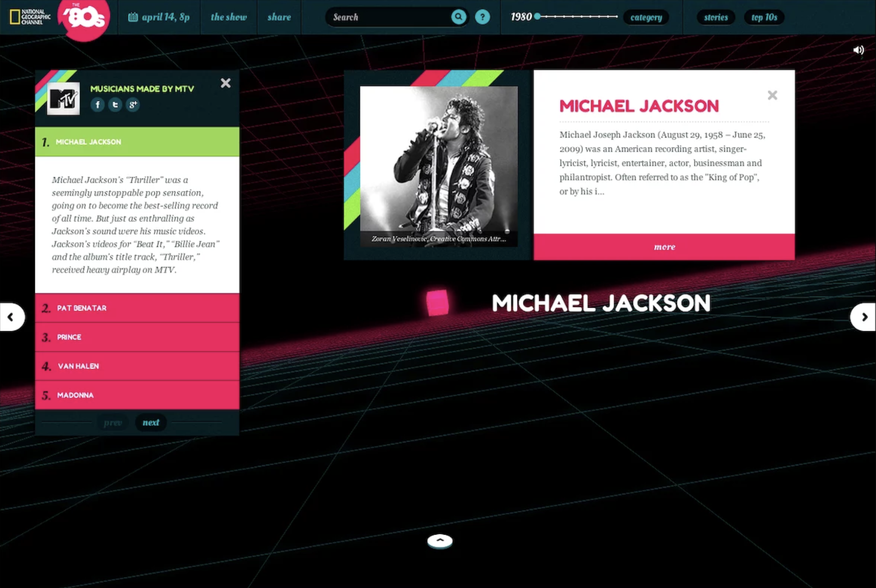876x588 pixels.
Task: Click next in the list pagination
Action: tap(151, 422)
